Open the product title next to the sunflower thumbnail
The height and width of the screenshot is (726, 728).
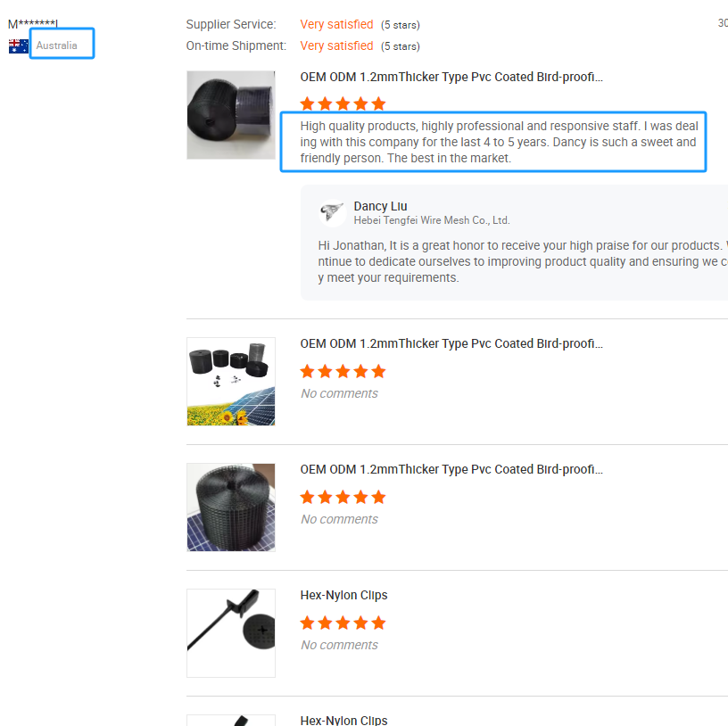pyautogui.click(x=451, y=343)
